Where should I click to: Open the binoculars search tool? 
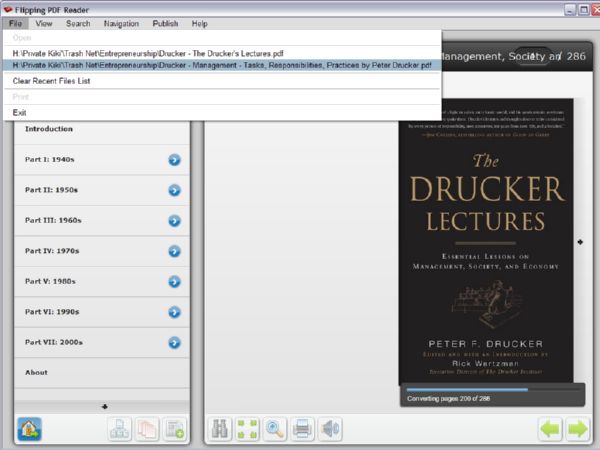pyautogui.click(x=220, y=429)
